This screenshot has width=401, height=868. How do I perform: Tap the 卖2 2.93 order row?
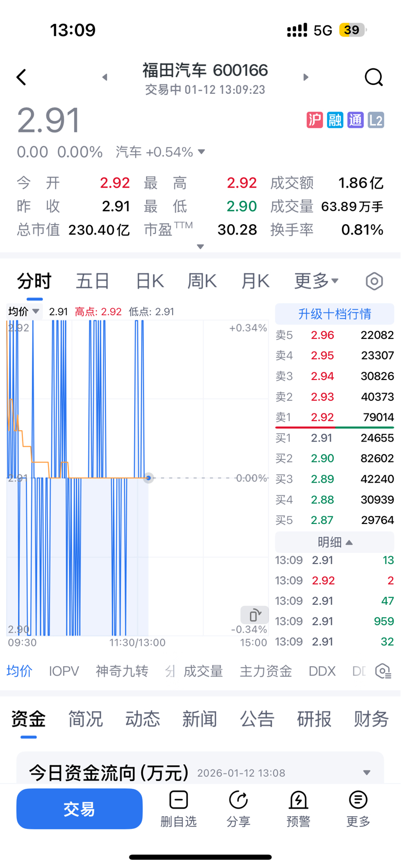[x=335, y=397]
